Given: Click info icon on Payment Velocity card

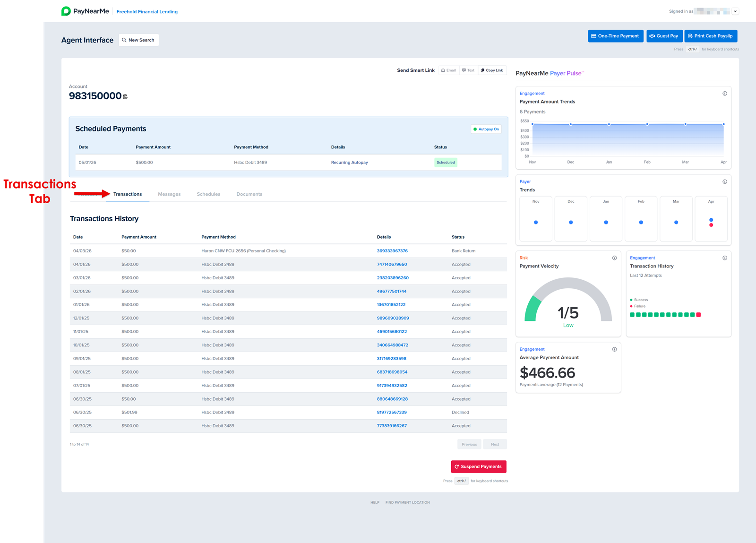Looking at the screenshot, I should [614, 258].
